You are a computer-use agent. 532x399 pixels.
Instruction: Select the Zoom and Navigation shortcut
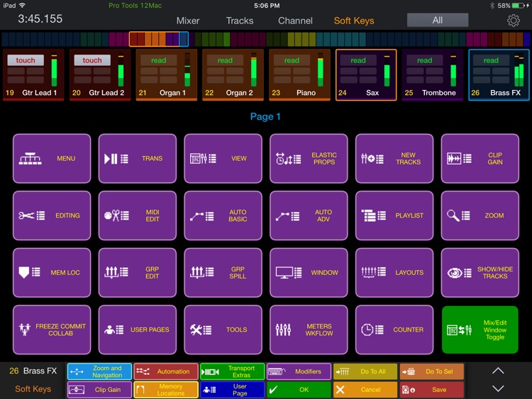pyautogui.click(x=99, y=371)
